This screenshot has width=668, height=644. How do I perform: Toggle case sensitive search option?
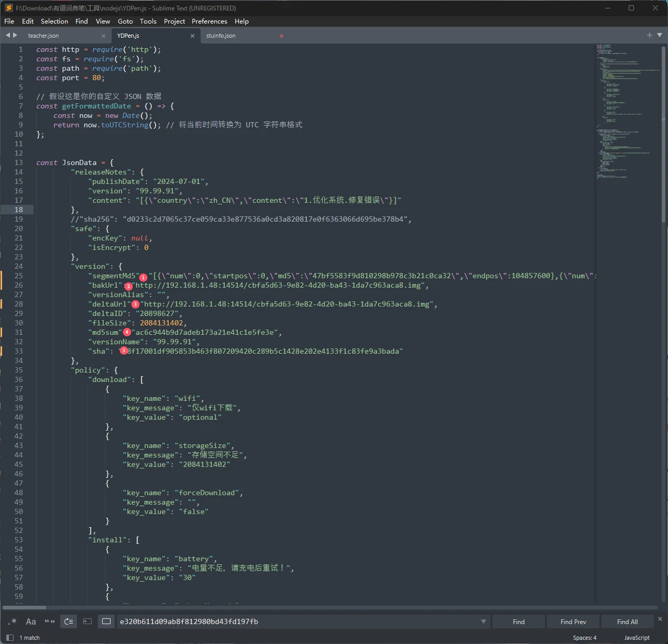(31, 621)
